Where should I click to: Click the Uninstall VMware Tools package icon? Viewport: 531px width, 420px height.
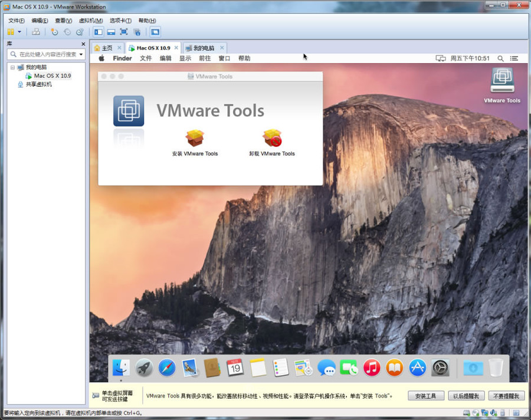(272, 138)
